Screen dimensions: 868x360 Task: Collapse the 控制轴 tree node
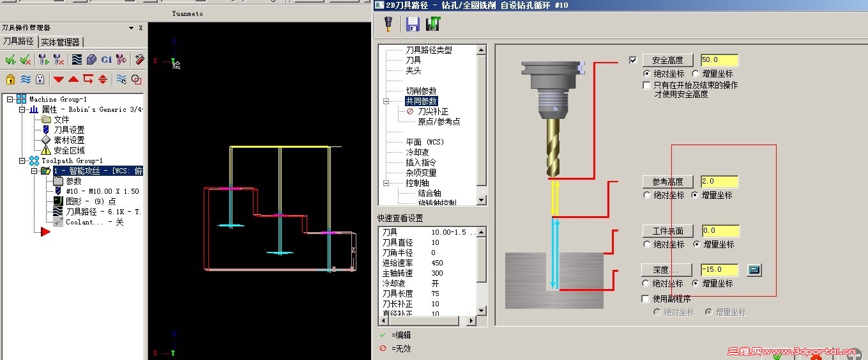[386, 183]
